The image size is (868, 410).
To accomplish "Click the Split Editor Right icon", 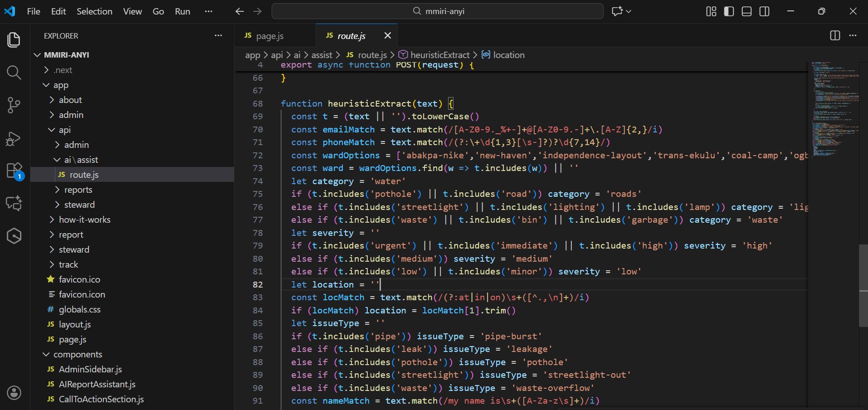I will 834,36.
